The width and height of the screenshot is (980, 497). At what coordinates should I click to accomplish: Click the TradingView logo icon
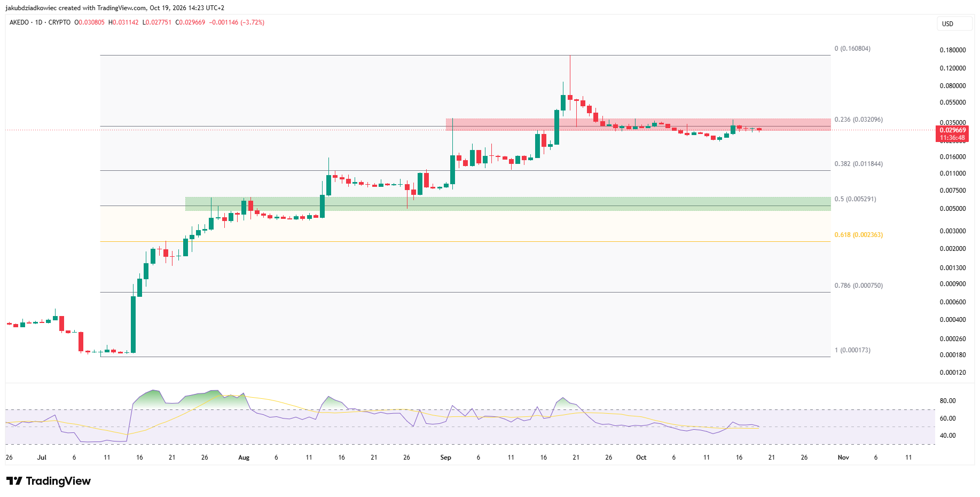14,481
